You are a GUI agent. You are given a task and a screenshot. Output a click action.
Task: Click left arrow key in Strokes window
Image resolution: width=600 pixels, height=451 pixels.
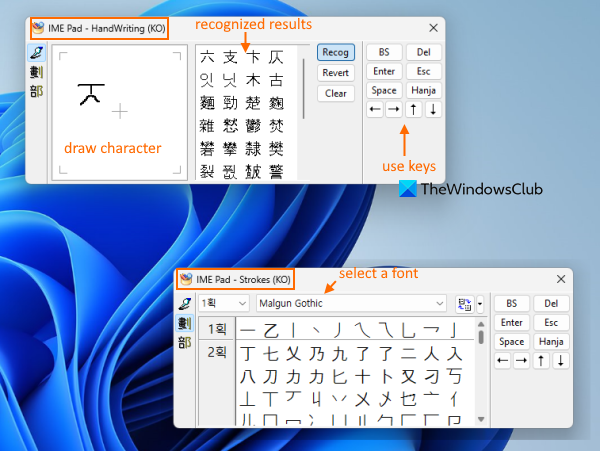click(503, 361)
